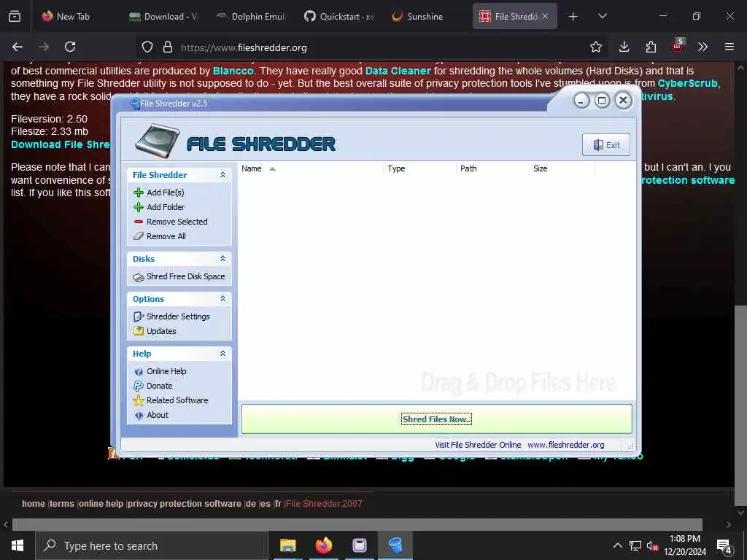Screen dimensions: 747x560
Task: Click the page horizontal scrollbar
Action: tap(357, 524)
